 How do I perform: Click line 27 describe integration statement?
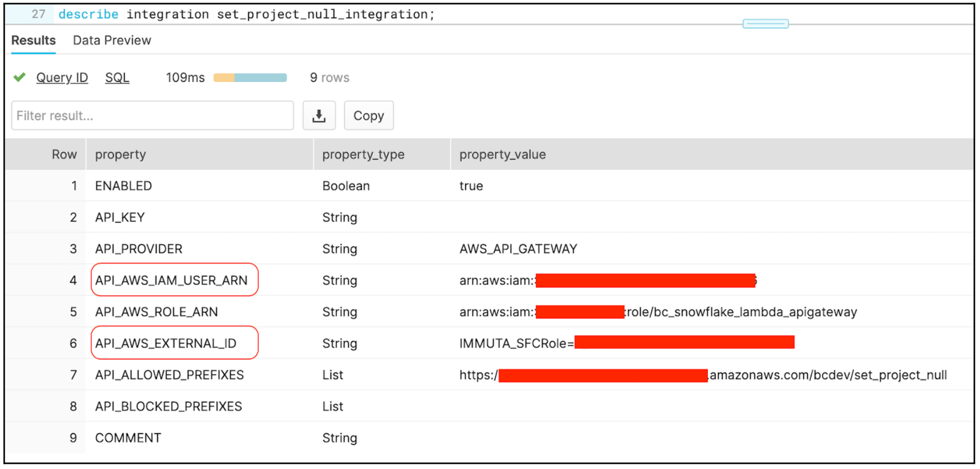(x=246, y=14)
